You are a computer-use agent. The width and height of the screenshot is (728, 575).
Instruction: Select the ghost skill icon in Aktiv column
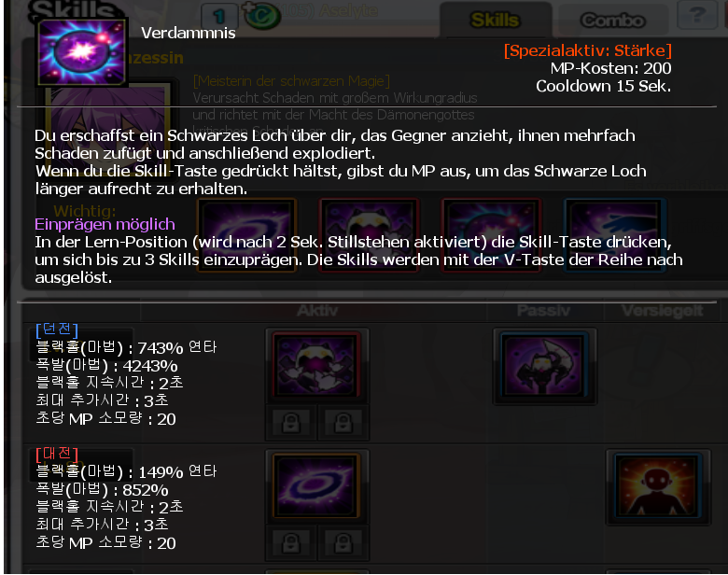pyautogui.click(x=317, y=365)
